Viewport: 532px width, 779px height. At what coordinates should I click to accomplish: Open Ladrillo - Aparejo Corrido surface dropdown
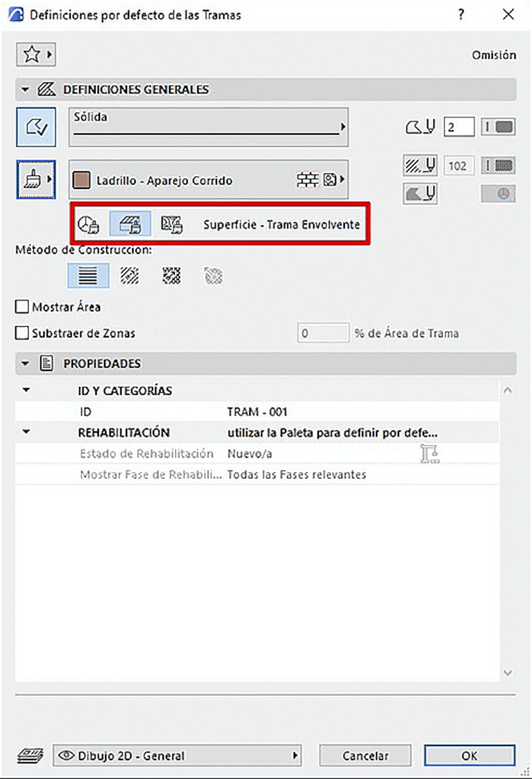coord(208,180)
